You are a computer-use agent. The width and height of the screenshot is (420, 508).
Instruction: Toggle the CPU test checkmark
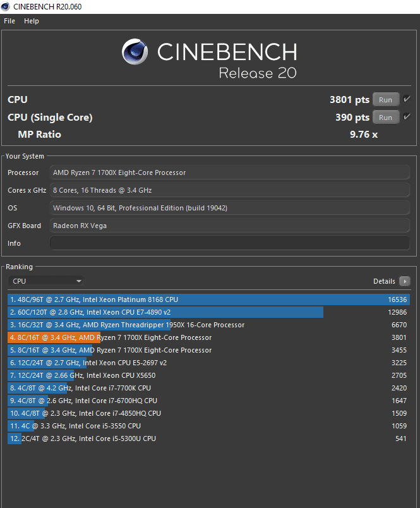click(407, 99)
